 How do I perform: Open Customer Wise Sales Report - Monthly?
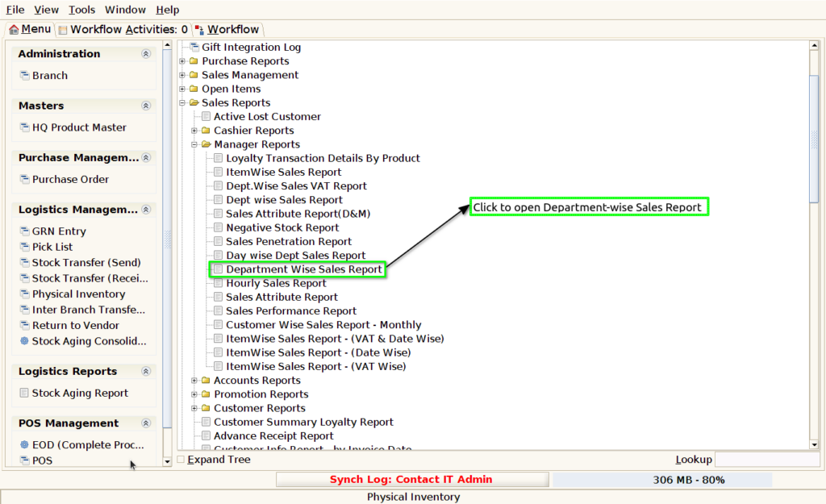(x=323, y=325)
